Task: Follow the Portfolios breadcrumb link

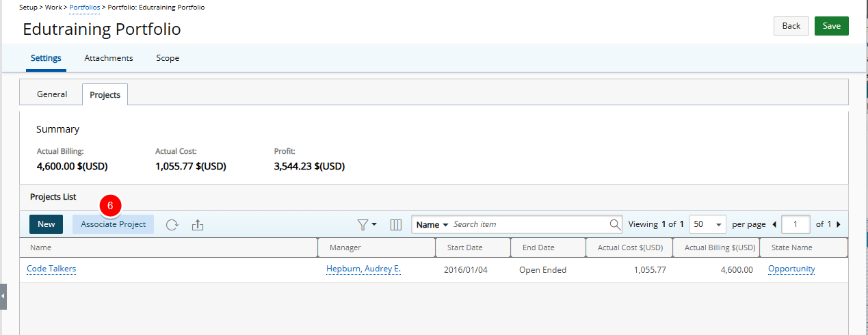Action: click(x=85, y=7)
